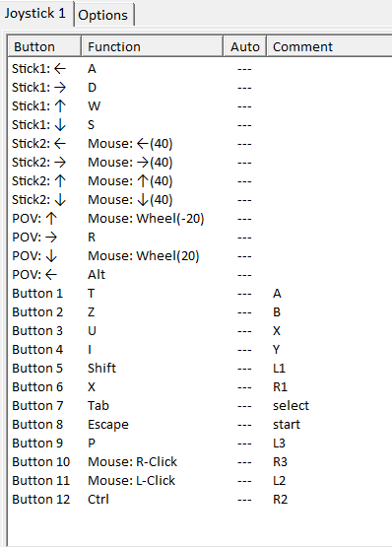Select Button 11 Mouse L-Click row
Screen dimensions: 392x547
pos(200,481)
